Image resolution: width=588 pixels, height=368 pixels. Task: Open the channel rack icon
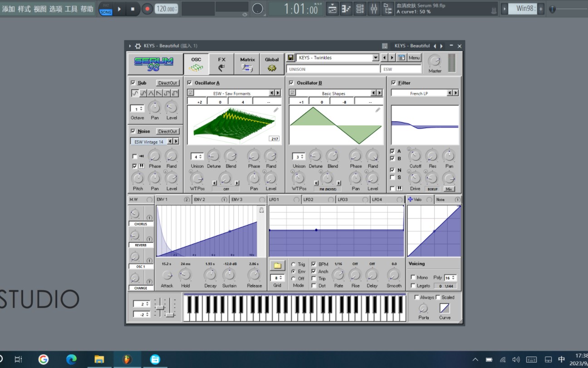[x=360, y=9]
